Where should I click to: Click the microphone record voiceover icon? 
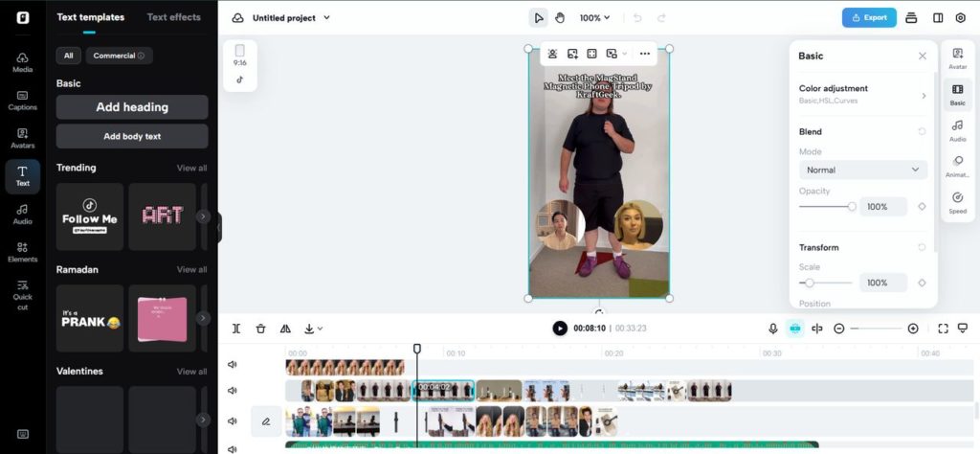(773, 329)
